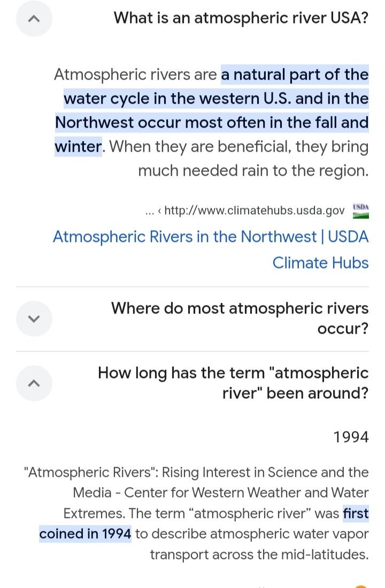Screen dimensions: 385x588
Task: Collapse the "How long has the term" answer chevron
Action: (x=34, y=383)
